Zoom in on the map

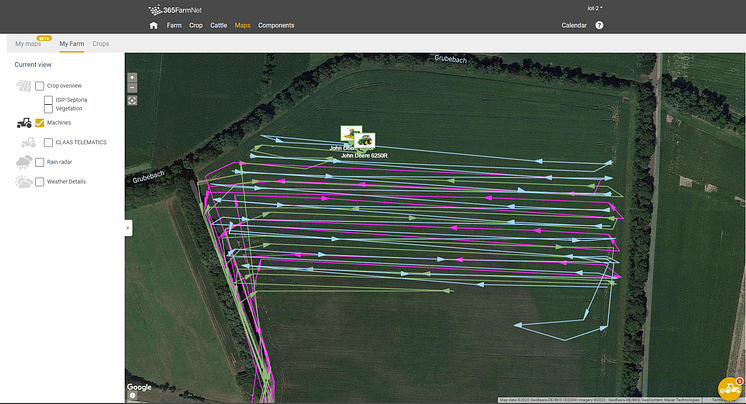[132, 77]
